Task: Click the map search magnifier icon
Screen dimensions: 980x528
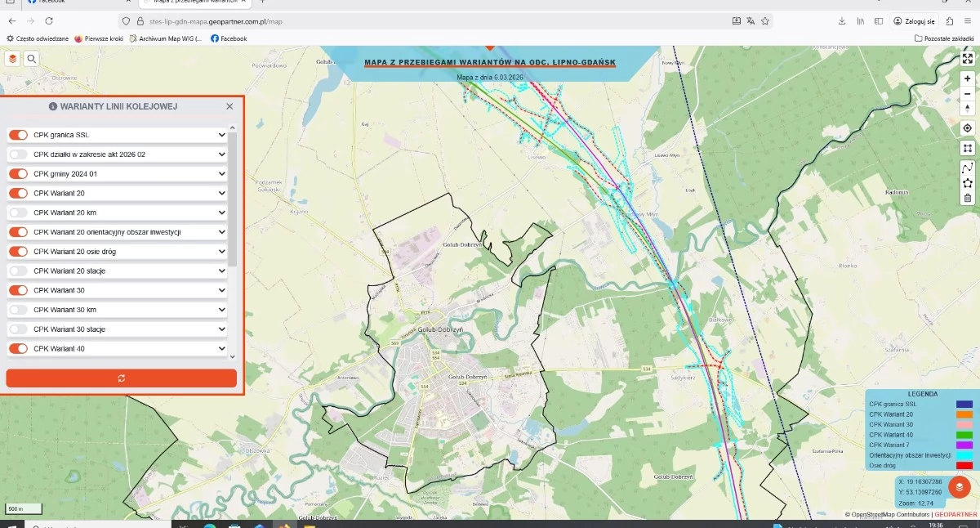Action: 31,59
